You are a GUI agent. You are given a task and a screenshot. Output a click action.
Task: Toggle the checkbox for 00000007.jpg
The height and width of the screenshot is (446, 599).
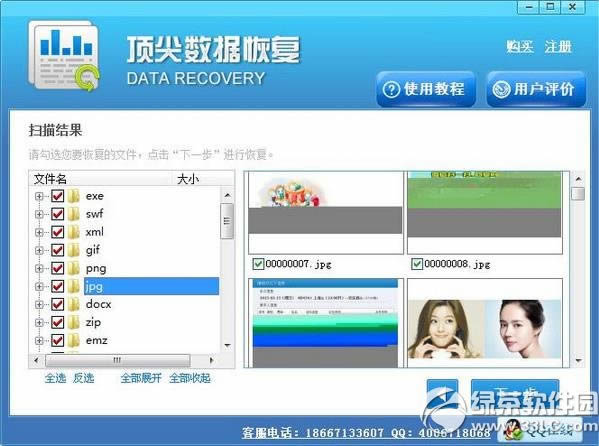pos(258,264)
